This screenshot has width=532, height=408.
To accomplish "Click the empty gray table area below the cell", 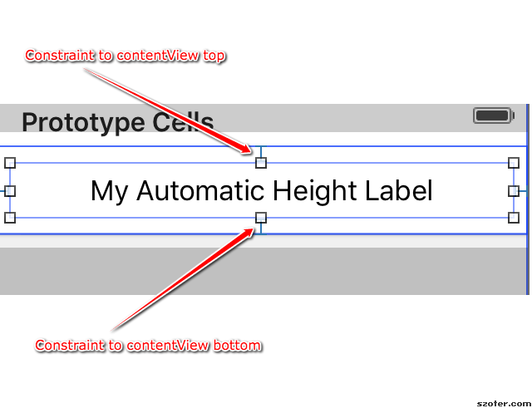I will tap(263, 271).
